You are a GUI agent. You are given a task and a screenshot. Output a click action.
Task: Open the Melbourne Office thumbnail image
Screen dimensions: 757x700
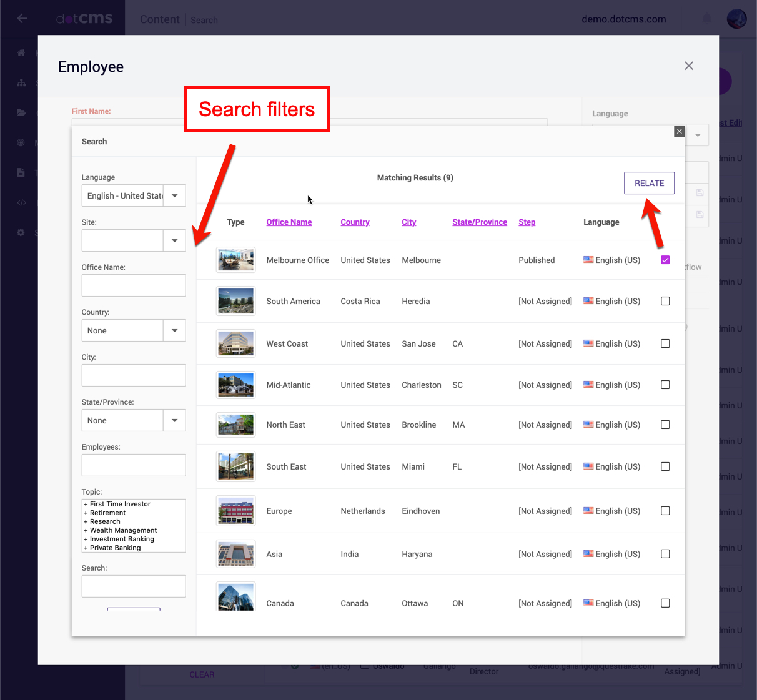point(235,260)
